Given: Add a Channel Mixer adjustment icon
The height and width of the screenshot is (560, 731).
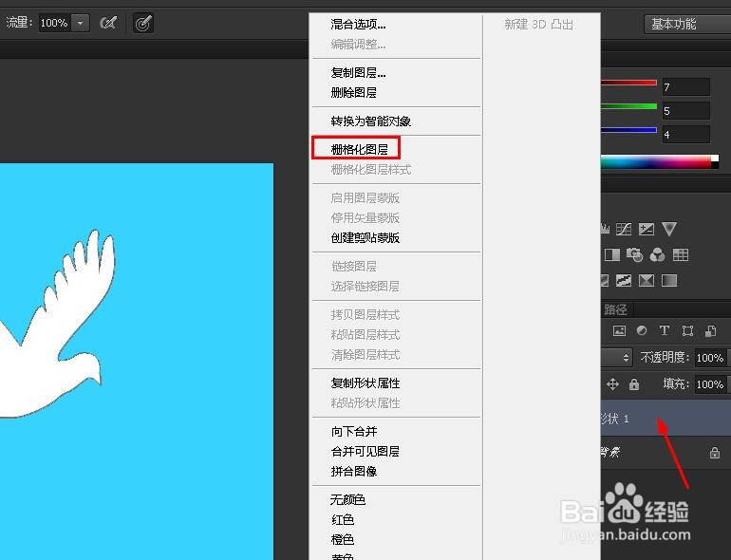Looking at the screenshot, I should (x=657, y=254).
